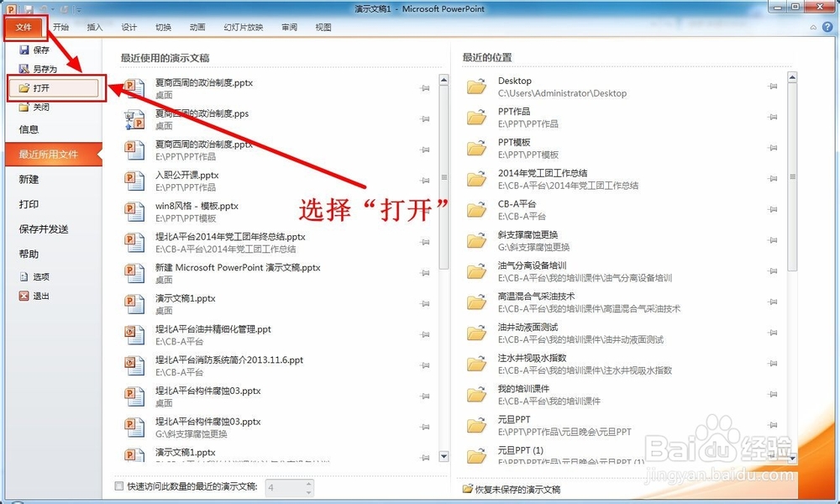The width and height of the screenshot is (840, 504).
Task: Click down arrow of recent documents scrollbar
Action: (x=444, y=456)
